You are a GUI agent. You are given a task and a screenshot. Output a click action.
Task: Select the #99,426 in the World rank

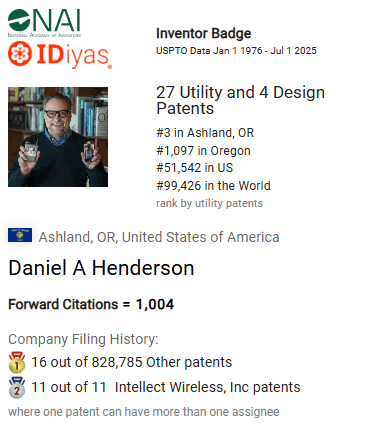213,185
